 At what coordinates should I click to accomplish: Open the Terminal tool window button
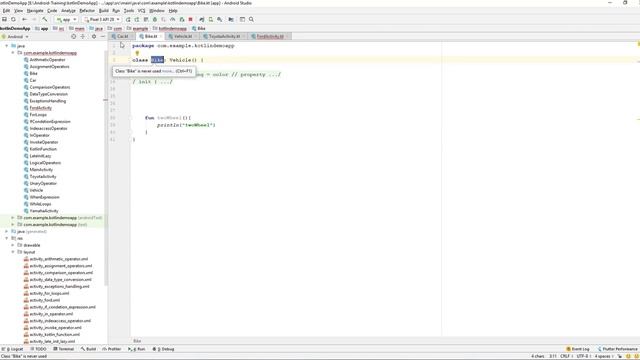point(64,349)
